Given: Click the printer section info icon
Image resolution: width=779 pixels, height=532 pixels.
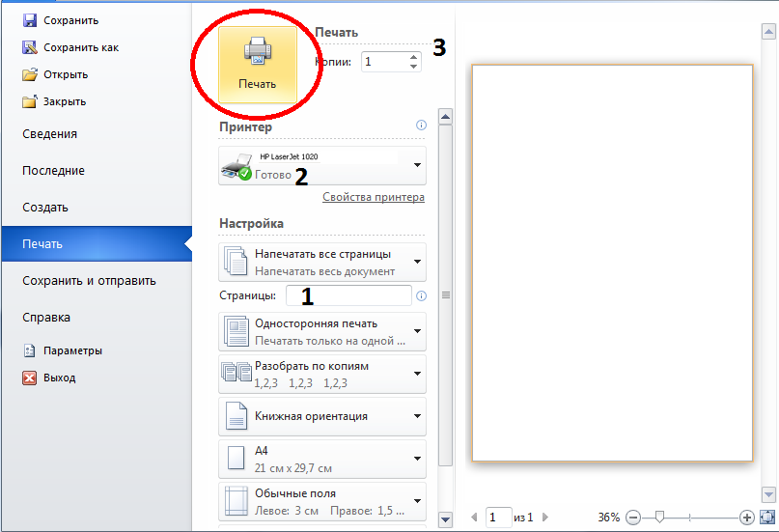Looking at the screenshot, I should (421, 126).
